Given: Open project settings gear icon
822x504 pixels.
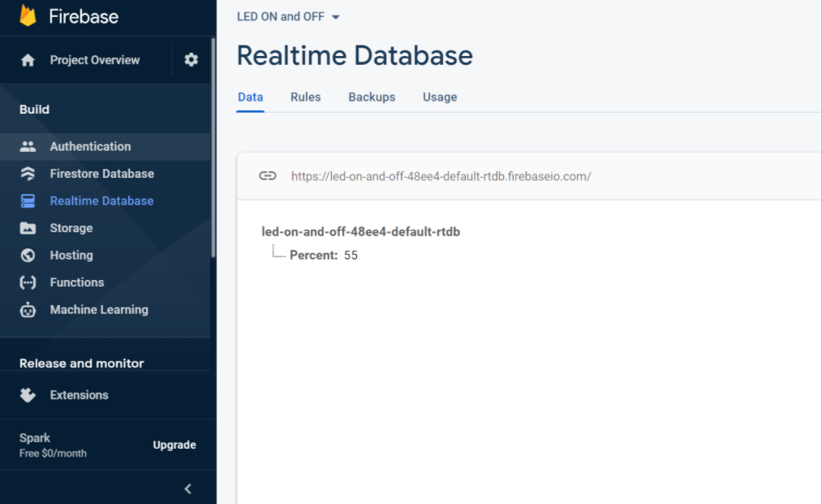Looking at the screenshot, I should click(192, 60).
